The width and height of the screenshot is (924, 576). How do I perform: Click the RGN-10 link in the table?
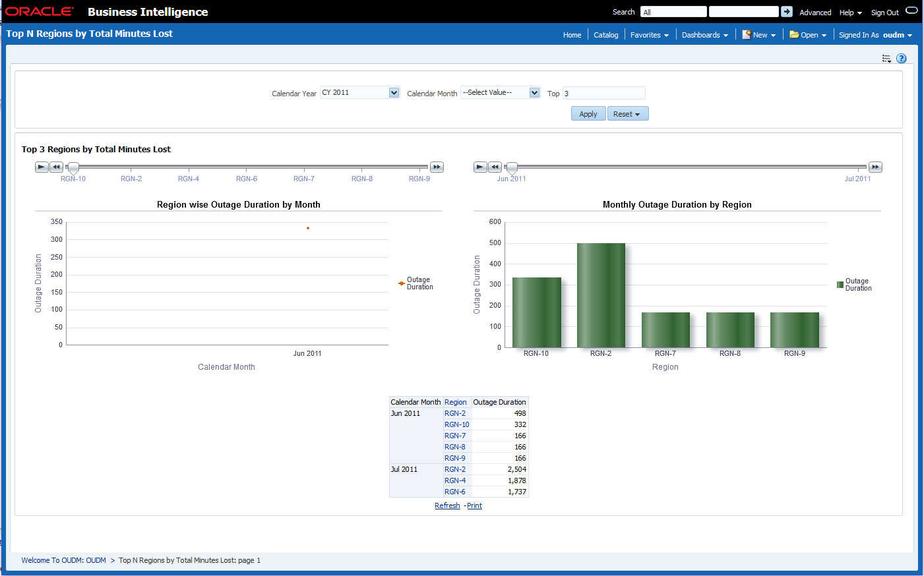pos(457,424)
